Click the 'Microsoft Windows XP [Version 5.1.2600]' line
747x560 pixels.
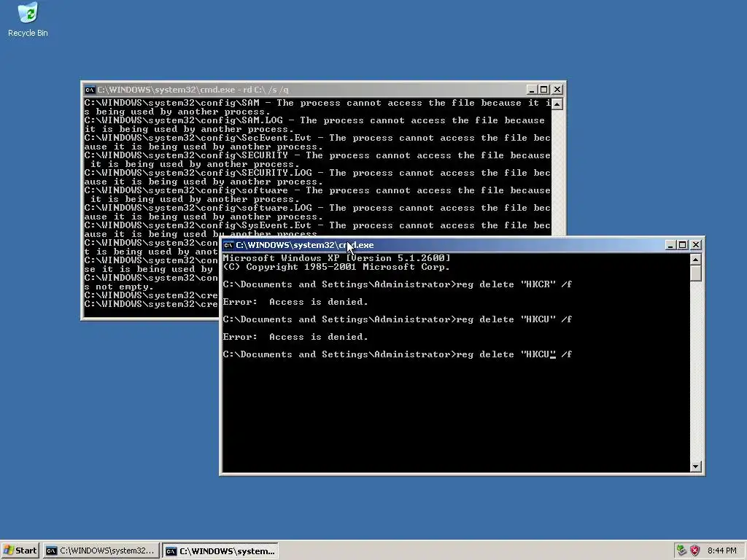tap(336, 258)
